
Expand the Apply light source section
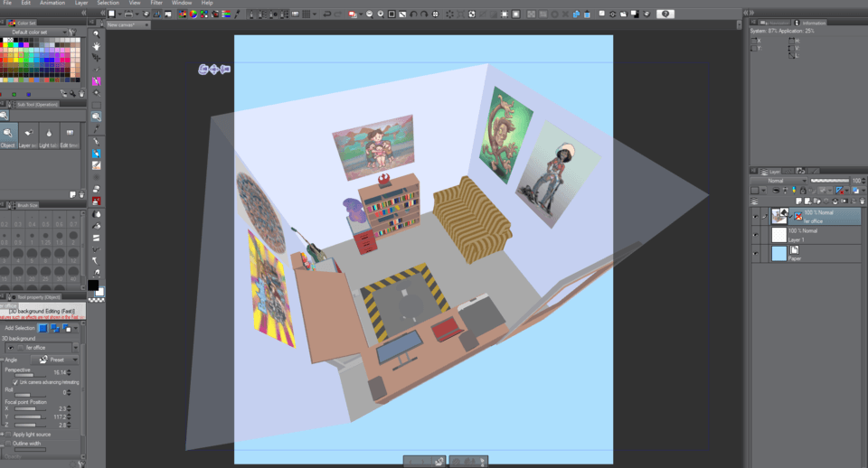click(2, 435)
